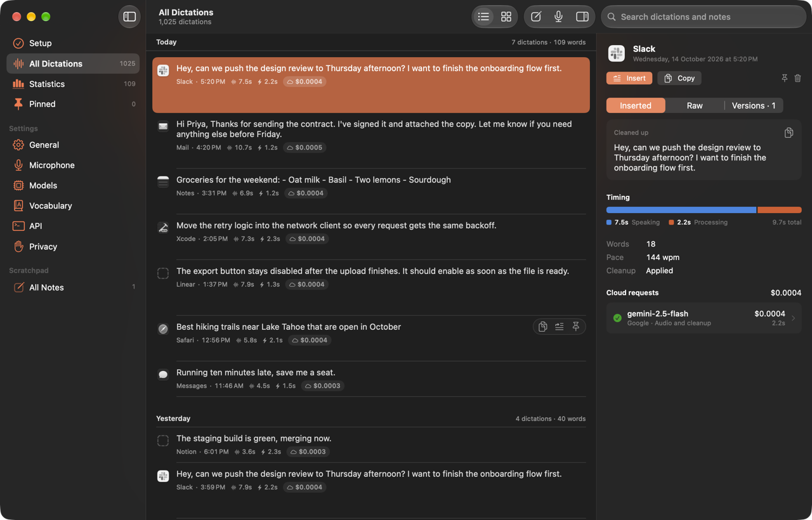
Task: Click the Slack app icon in detail header
Action: 617,53
